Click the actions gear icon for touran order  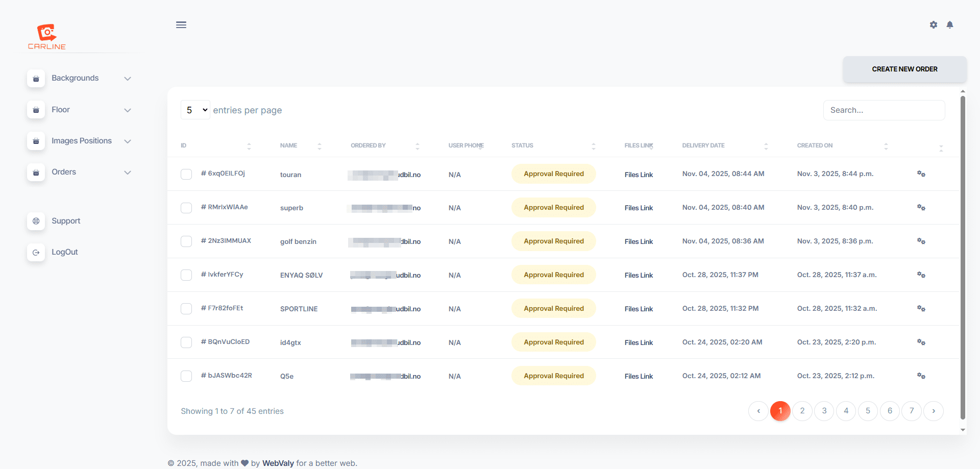(x=921, y=174)
